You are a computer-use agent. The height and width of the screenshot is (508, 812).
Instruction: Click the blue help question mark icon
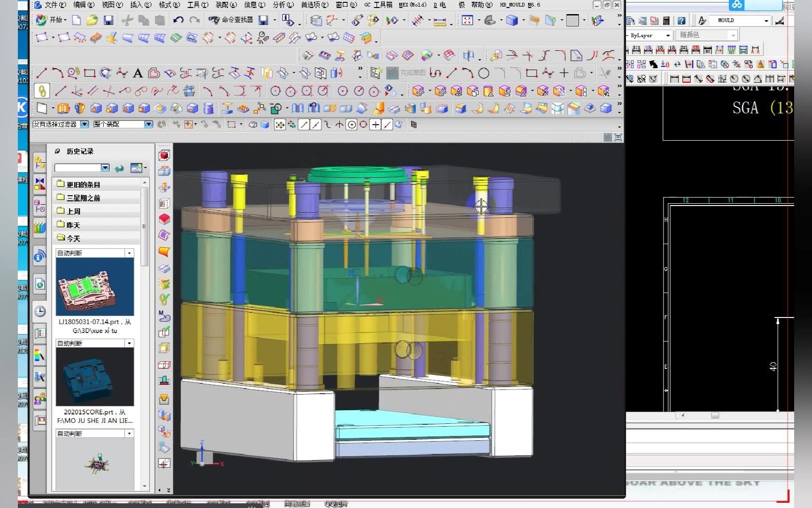point(681,21)
